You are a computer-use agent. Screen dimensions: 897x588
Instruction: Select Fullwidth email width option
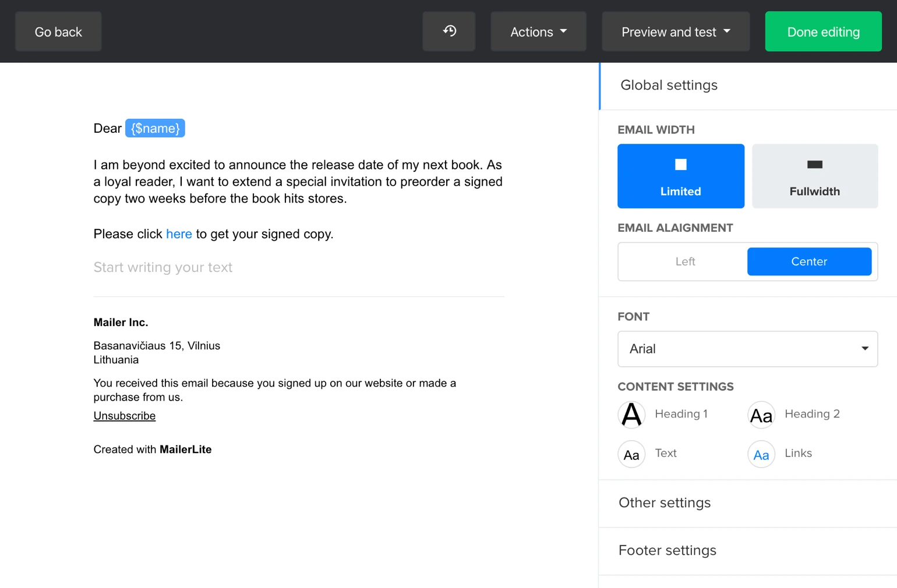pos(814,176)
